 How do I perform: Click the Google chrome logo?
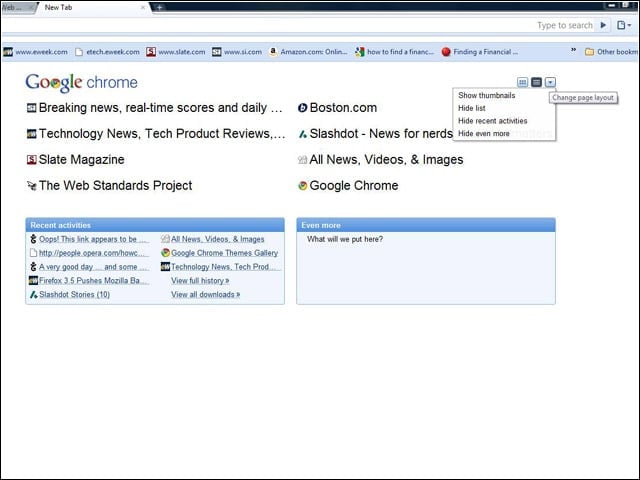coord(81,83)
